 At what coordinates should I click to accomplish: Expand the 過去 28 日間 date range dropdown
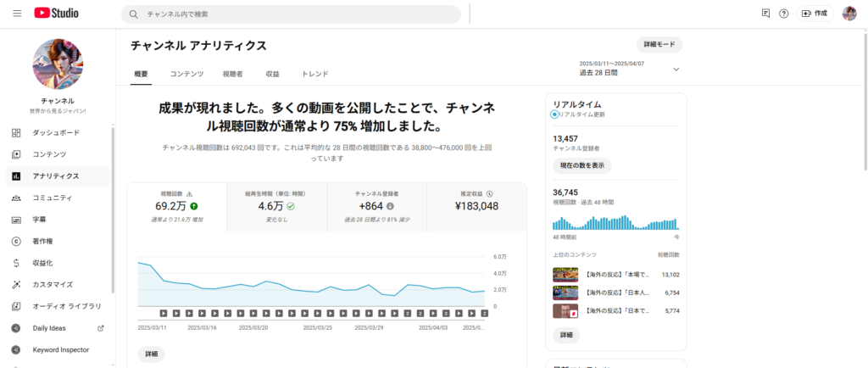(676, 69)
